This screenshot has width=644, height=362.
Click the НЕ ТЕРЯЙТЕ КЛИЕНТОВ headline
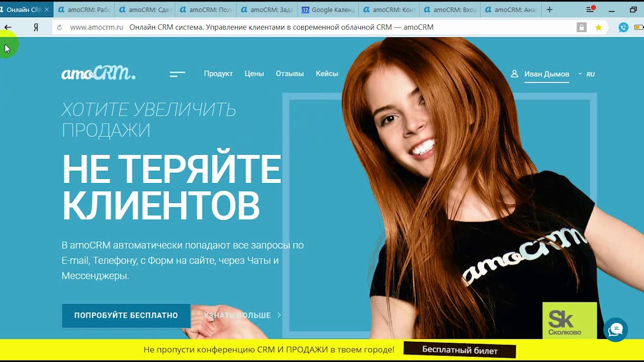[171, 187]
